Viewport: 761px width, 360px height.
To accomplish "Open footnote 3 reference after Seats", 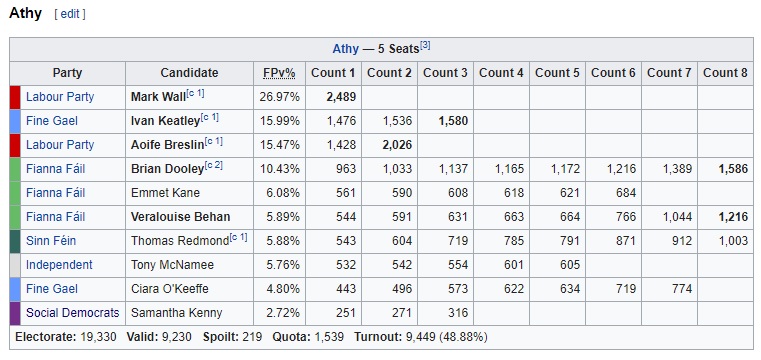I will point(425,46).
